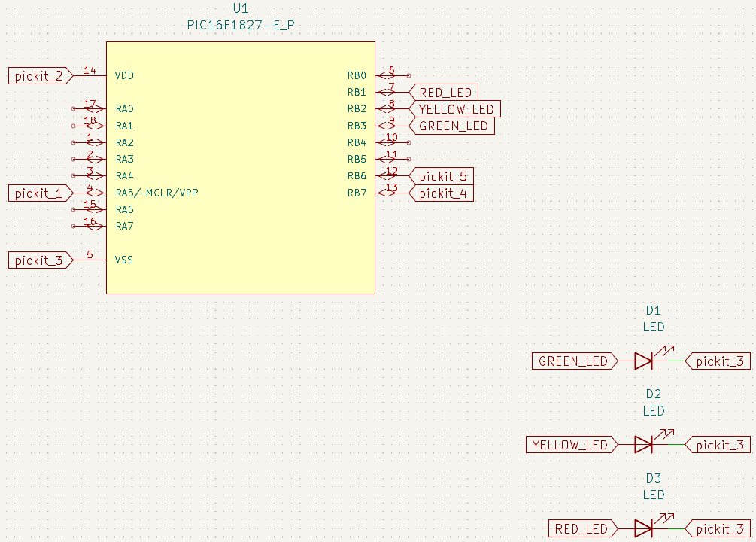Click the unconnected end of pin RA0
The height and width of the screenshot is (542, 756).
pos(73,108)
